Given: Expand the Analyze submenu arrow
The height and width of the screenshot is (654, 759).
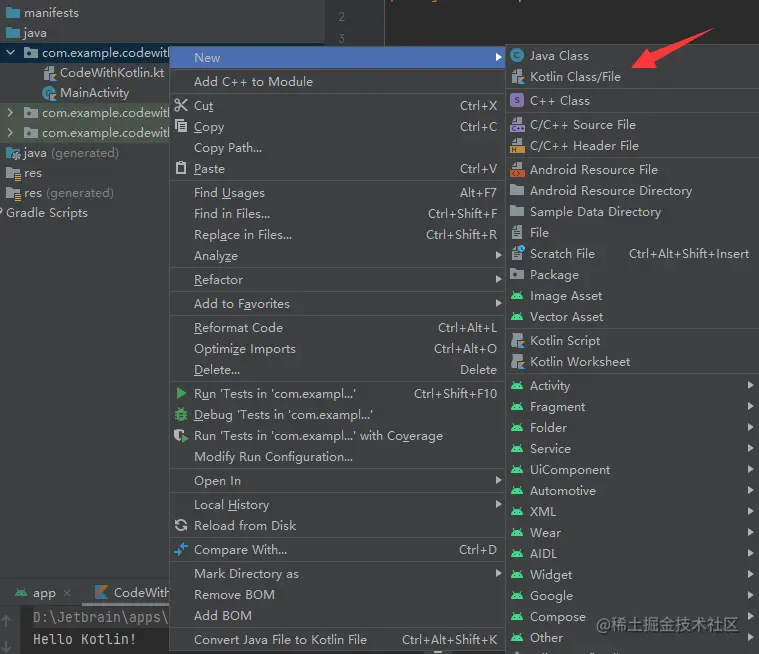Looking at the screenshot, I should [499, 255].
